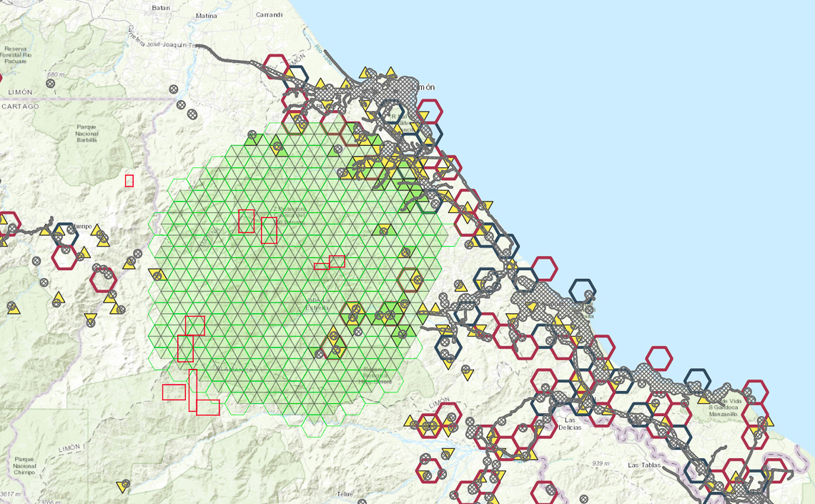The image size is (815, 504).
Task: Click the yellow triangle marker on the grid's western edge
Action: pyautogui.click(x=156, y=274)
